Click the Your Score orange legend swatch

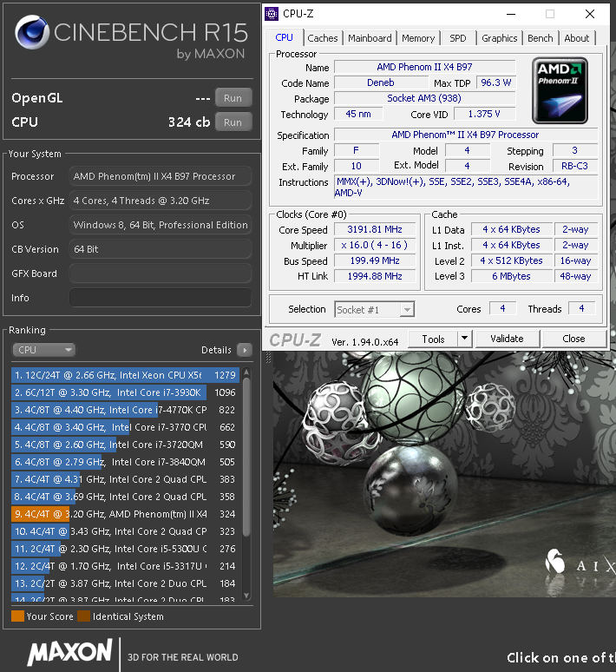(17, 616)
